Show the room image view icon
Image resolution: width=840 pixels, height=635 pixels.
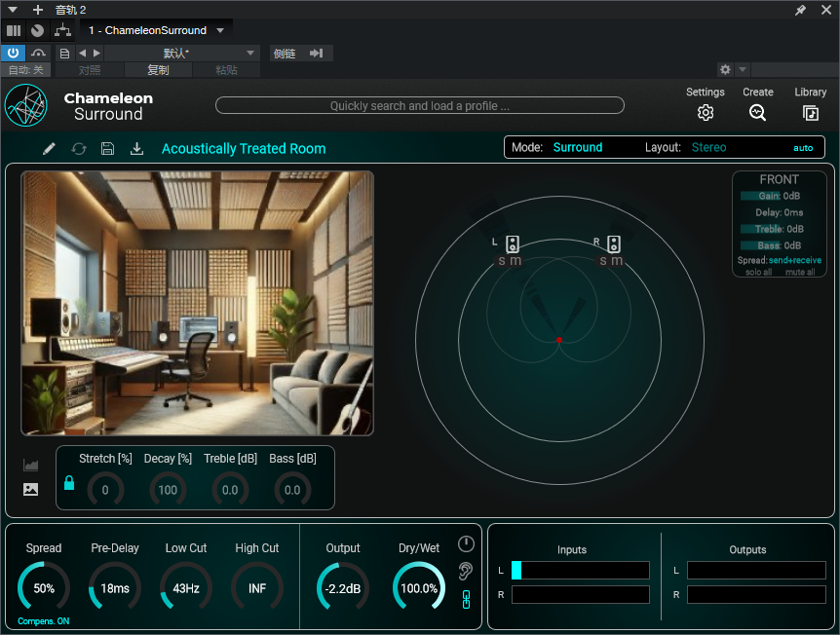pos(30,489)
